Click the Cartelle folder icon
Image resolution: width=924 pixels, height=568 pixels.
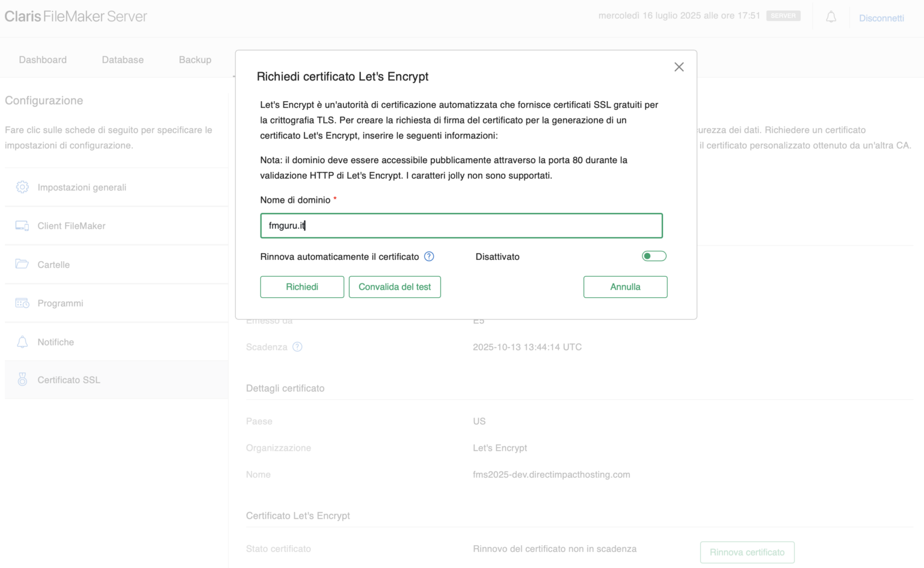pyautogui.click(x=22, y=264)
